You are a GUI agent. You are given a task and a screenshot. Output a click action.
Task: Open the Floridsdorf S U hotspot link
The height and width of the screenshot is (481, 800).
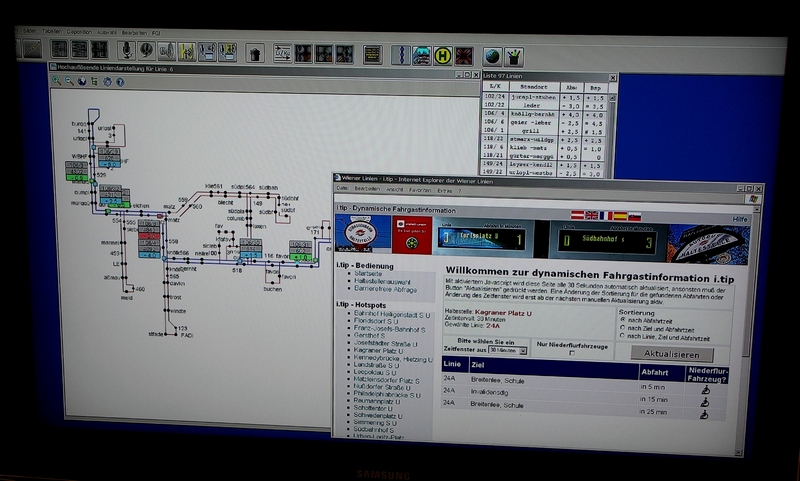point(376,321)
